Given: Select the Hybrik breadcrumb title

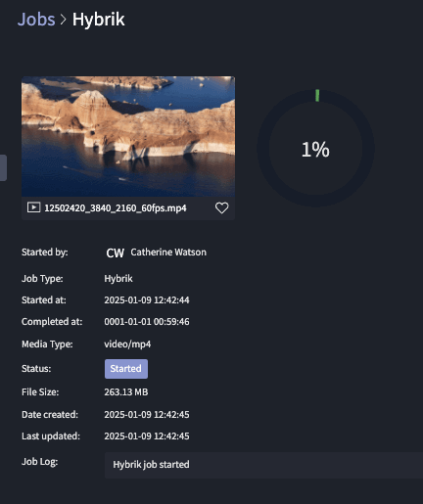Looking at the screenshot, I should [98, 20].
